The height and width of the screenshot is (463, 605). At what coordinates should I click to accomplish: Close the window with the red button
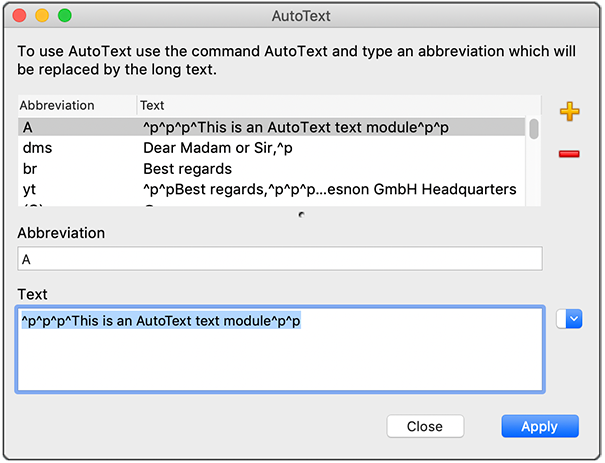pos(20,16)
